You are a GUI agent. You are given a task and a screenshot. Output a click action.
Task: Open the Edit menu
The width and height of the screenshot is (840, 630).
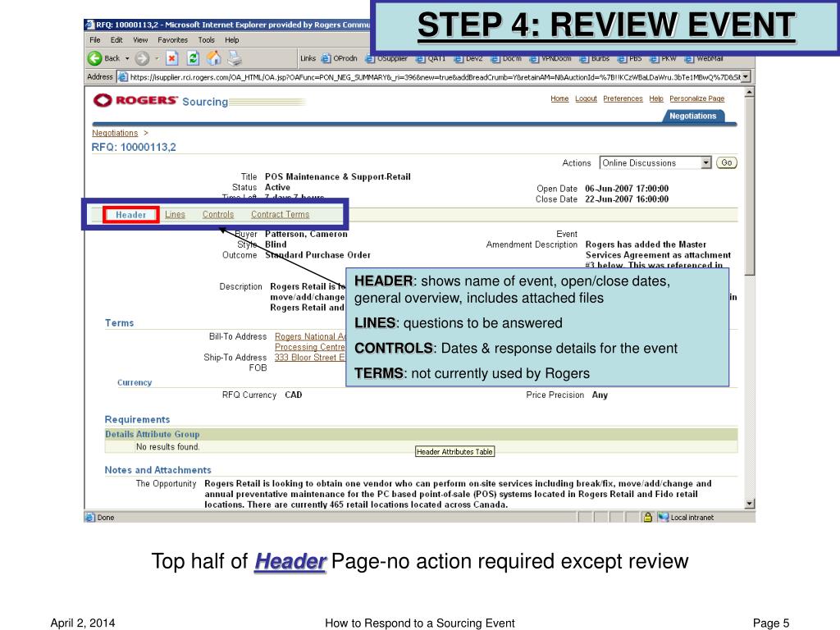pos(116,39)
